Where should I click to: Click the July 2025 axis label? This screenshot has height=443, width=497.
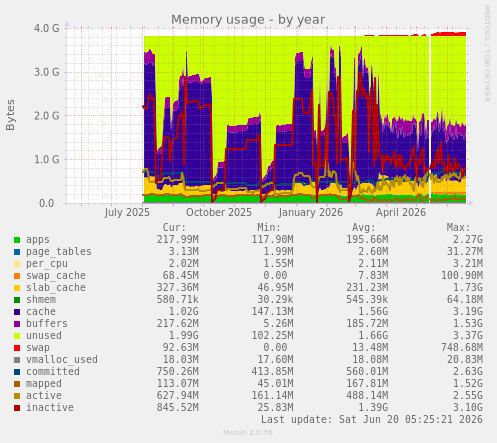point(127,213)
